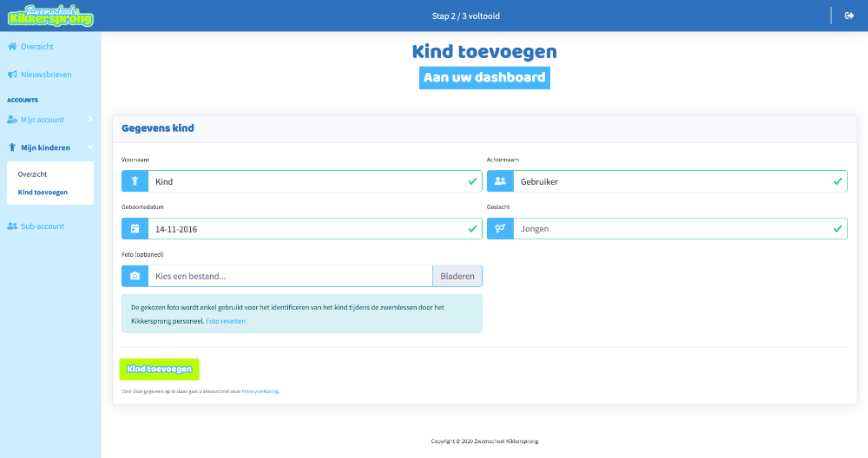
Task: Expand the Mijn account menu
Action: pyautogui.click(x=49, y=119)
